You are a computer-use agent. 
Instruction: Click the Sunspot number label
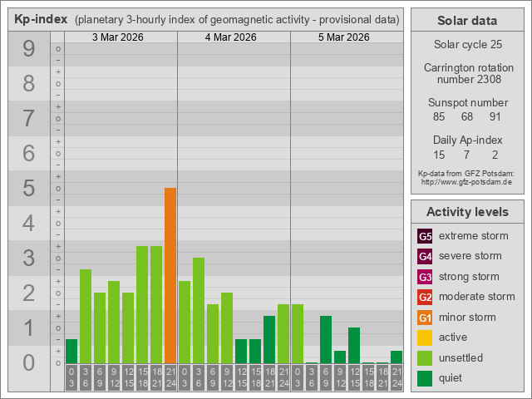(x=467, y=102)
